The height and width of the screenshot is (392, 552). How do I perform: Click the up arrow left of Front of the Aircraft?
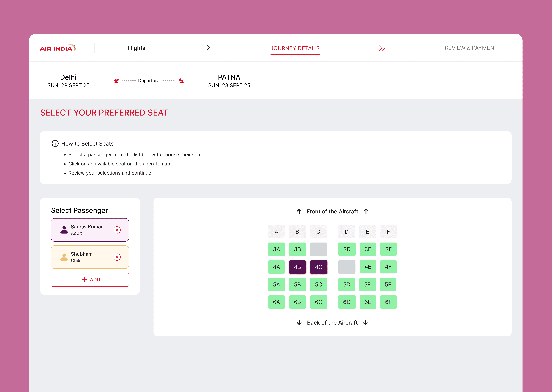tap(299, 211)
